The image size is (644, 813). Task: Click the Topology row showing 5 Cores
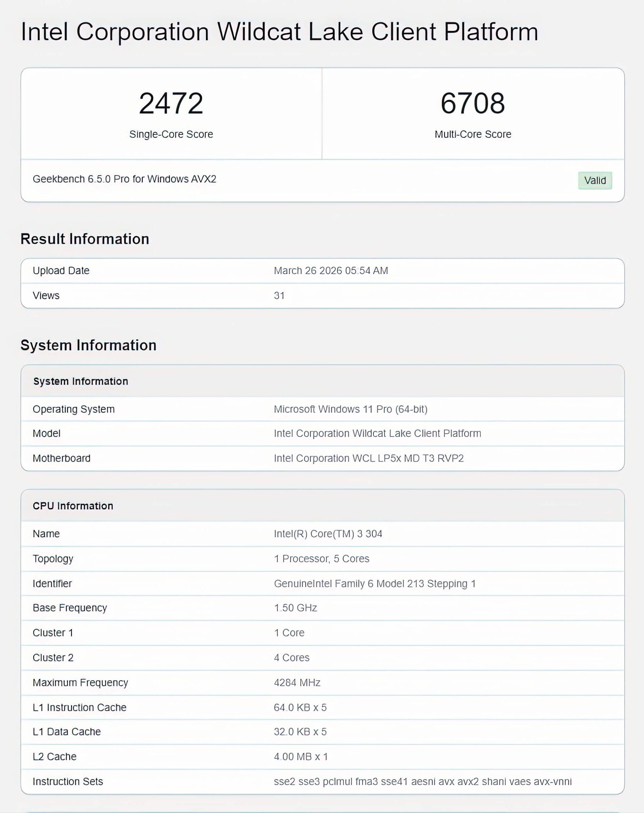pyautogui.click(x=321, y=559)
